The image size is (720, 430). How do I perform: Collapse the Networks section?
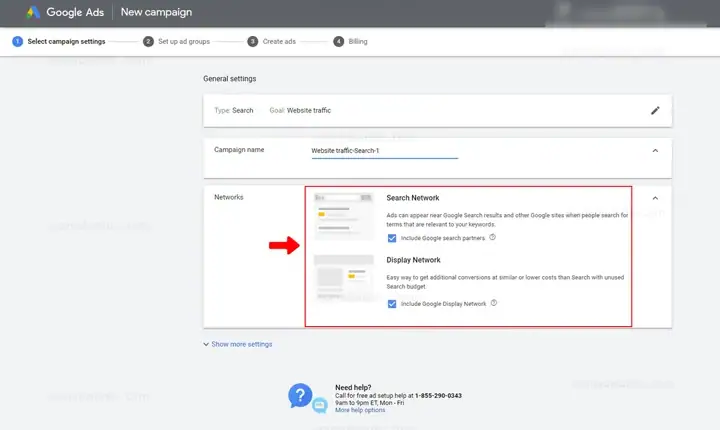point(655,198)
